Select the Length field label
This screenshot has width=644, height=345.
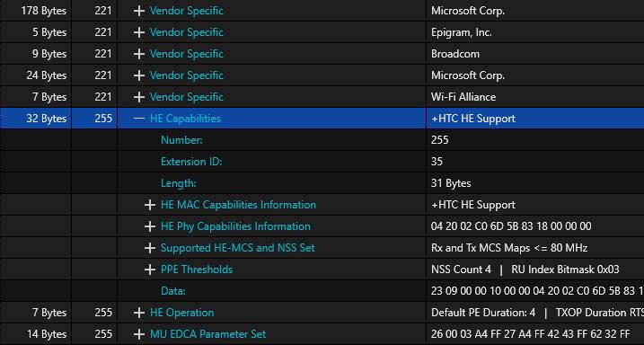tap(178, 183)
